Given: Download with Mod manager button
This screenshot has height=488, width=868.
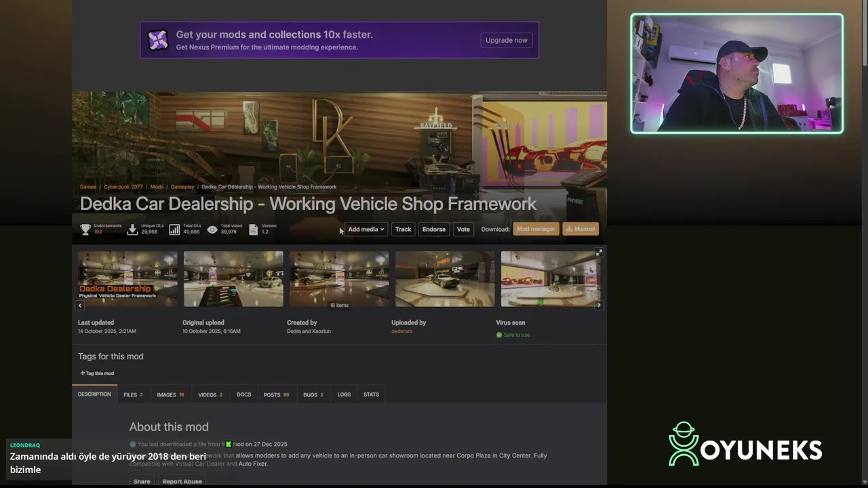Looking at the screenshot, I should coord(536,229).
